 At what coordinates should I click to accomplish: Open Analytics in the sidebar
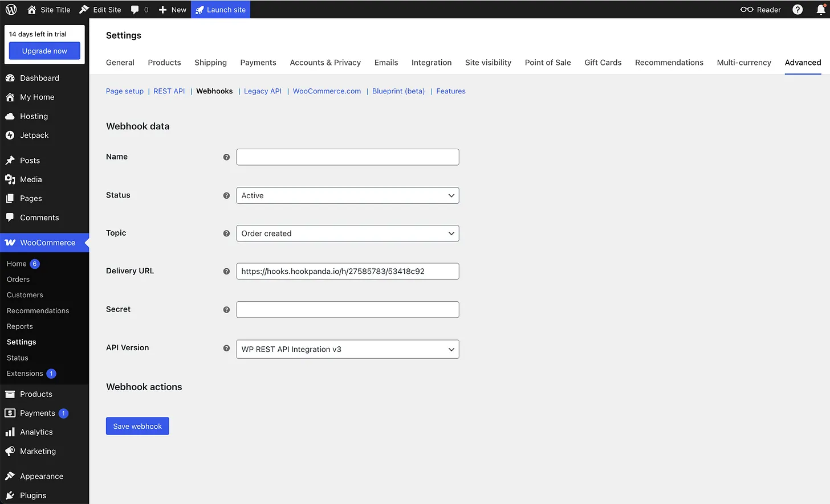click(36, 432)
